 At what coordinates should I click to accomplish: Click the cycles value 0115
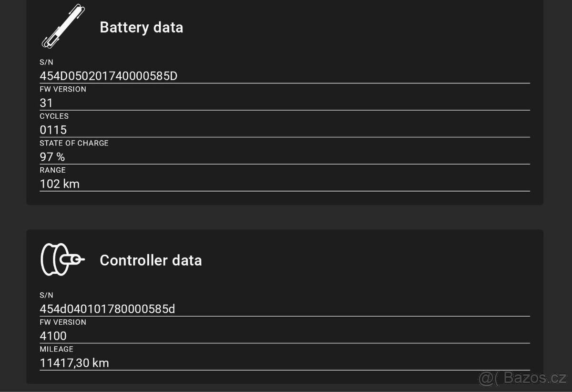click(53, 130)
